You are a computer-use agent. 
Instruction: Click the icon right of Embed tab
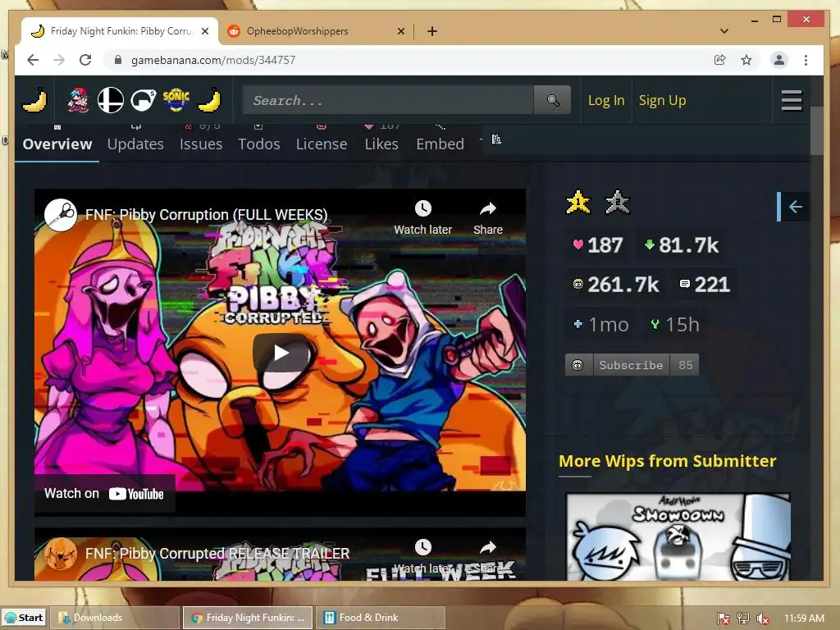pos(496,139)
